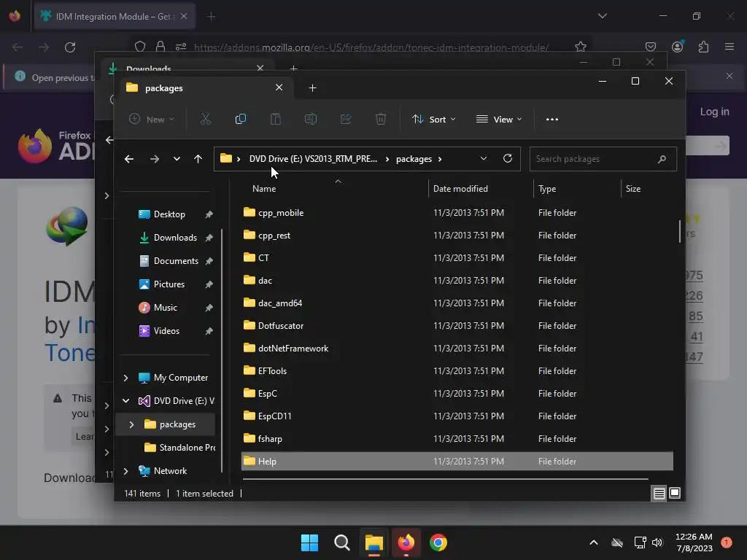Open the New item dropdown
Viewport: 747px width, 560px height.
152,119
